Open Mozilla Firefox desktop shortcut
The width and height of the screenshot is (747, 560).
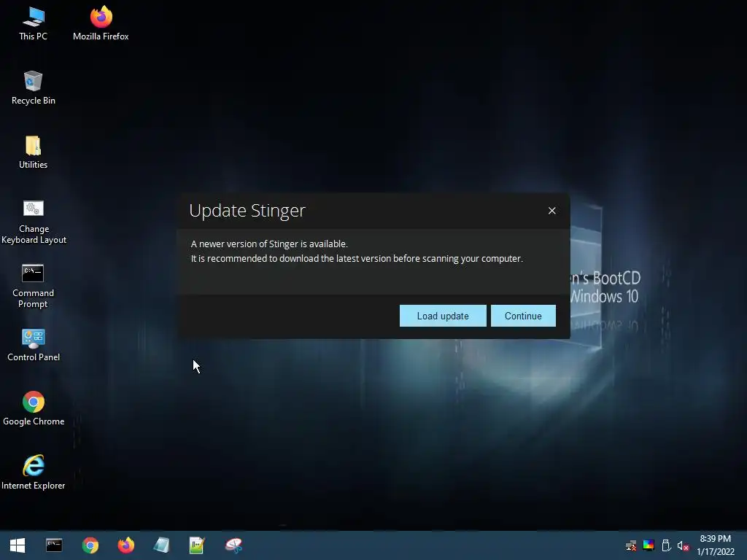click(x=101, y=23)
